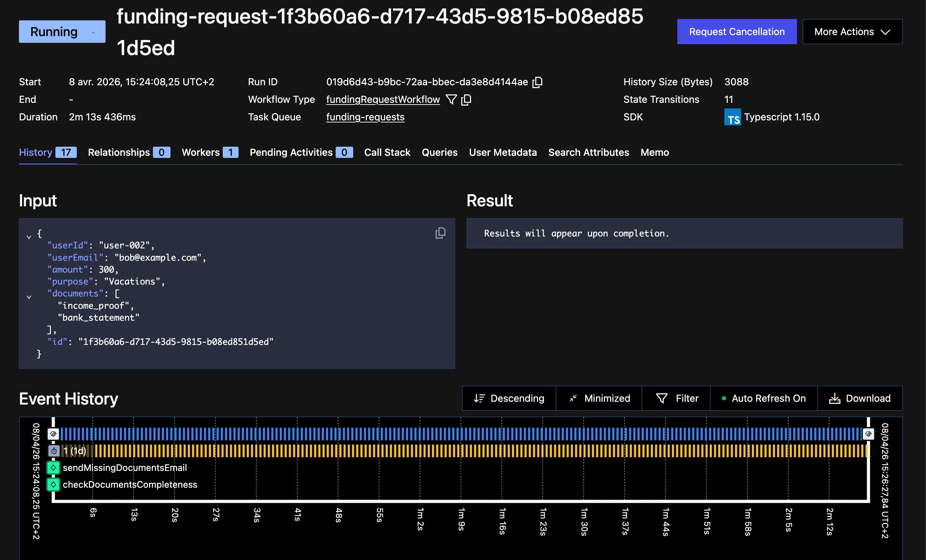The height and width of the screenshot is (560, 926).
Task: Click the timer icon on the 1 (1d) event
Action: 53,451
